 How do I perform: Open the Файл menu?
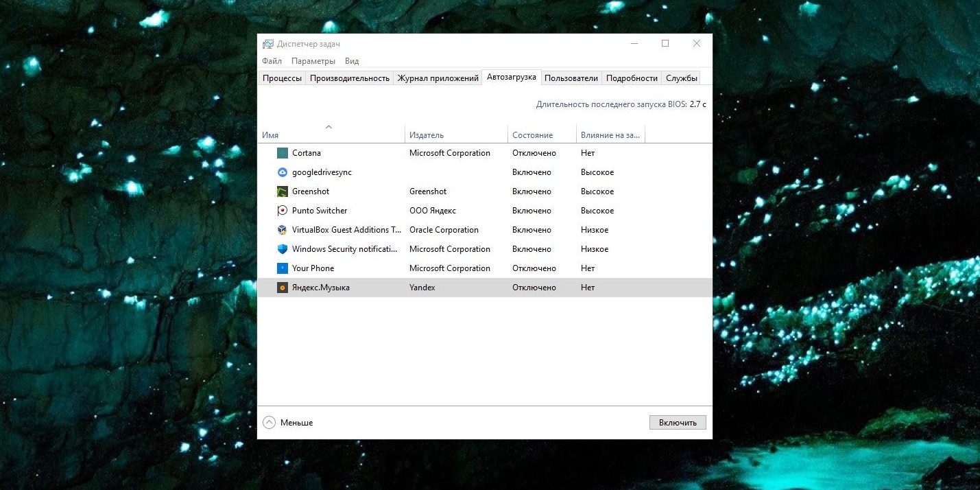click(271, 60)
